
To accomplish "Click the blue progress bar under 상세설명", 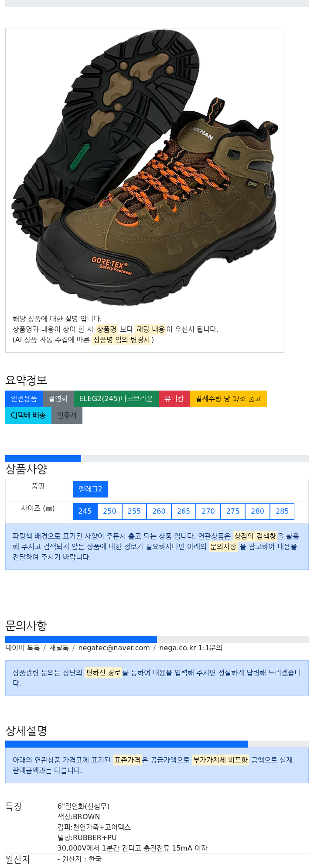I will 126,744.
